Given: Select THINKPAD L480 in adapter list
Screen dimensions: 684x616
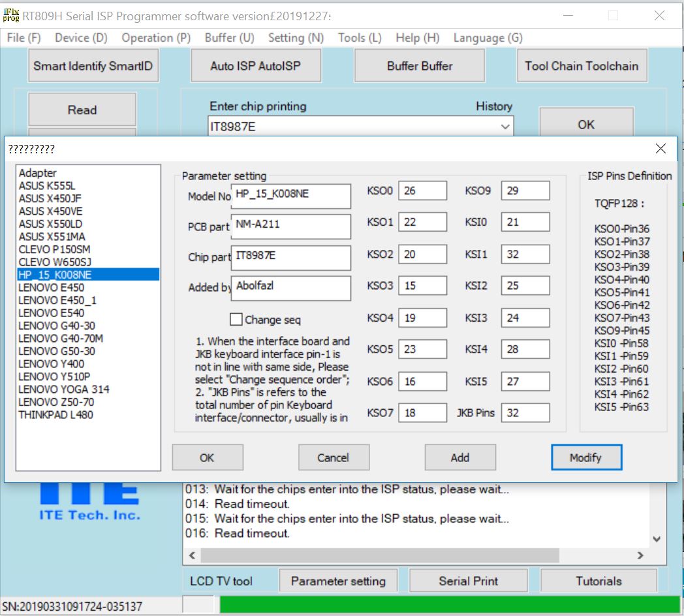Looking at the screenshot, I should 88,414.
